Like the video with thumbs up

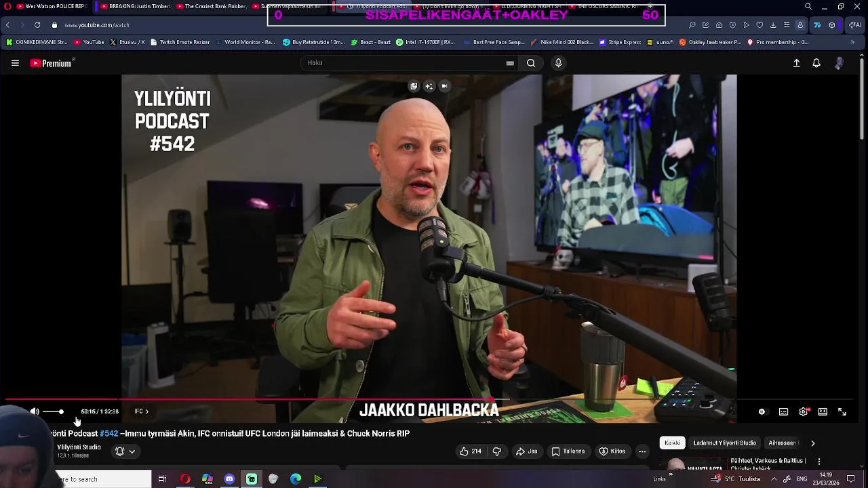tap(470, 451)
